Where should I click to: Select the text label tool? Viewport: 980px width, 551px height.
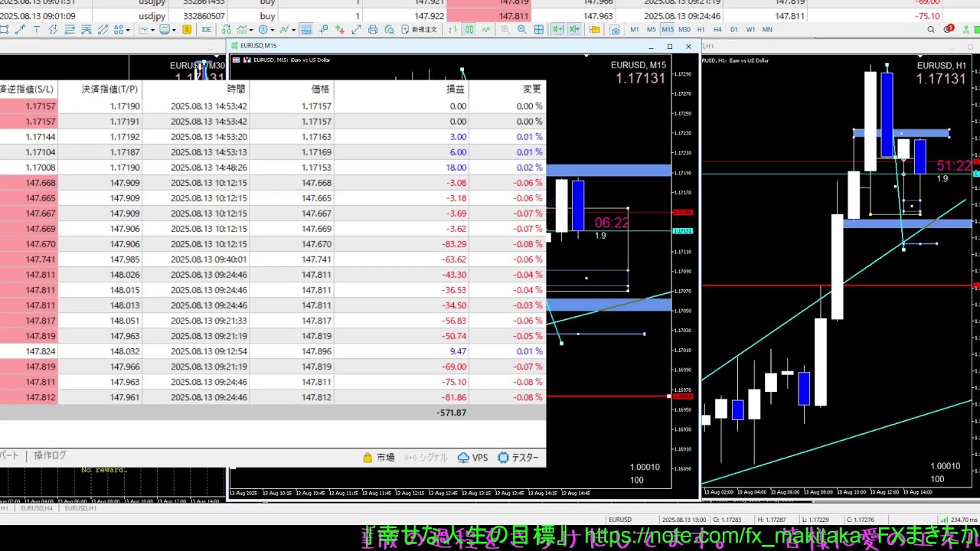coord(37,30)
